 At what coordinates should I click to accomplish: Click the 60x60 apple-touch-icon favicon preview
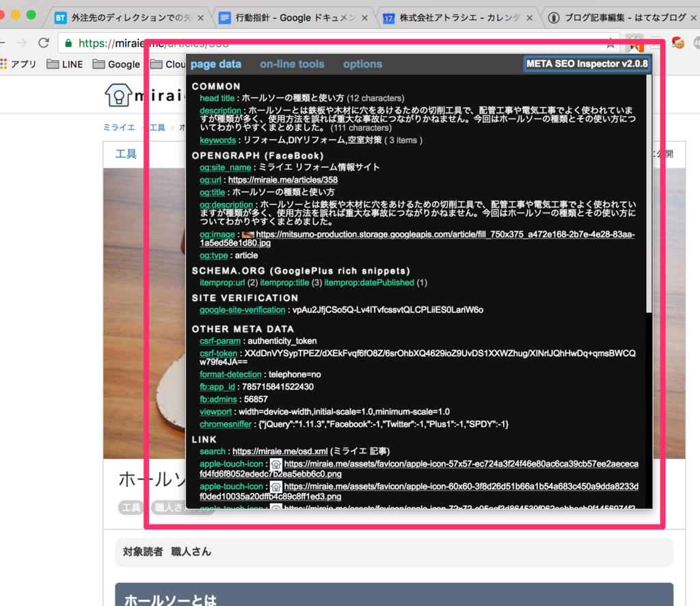point(276,486)
